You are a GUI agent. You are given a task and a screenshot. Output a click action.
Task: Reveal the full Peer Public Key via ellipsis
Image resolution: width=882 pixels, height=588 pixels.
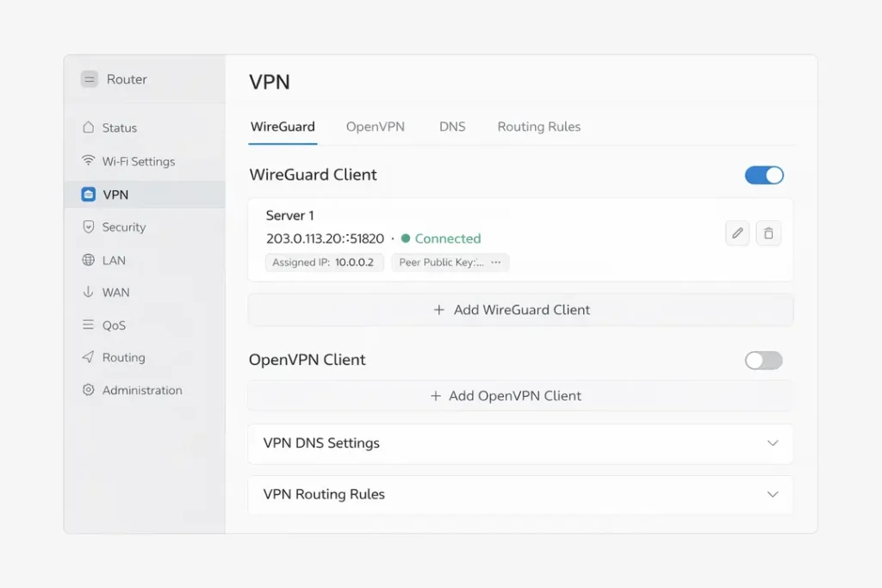point(497,262)
